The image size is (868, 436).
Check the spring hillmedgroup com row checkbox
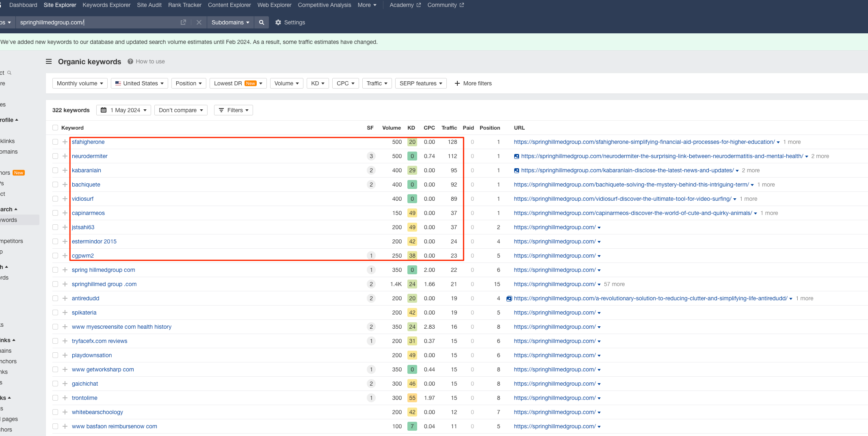[x=55, y=270]
